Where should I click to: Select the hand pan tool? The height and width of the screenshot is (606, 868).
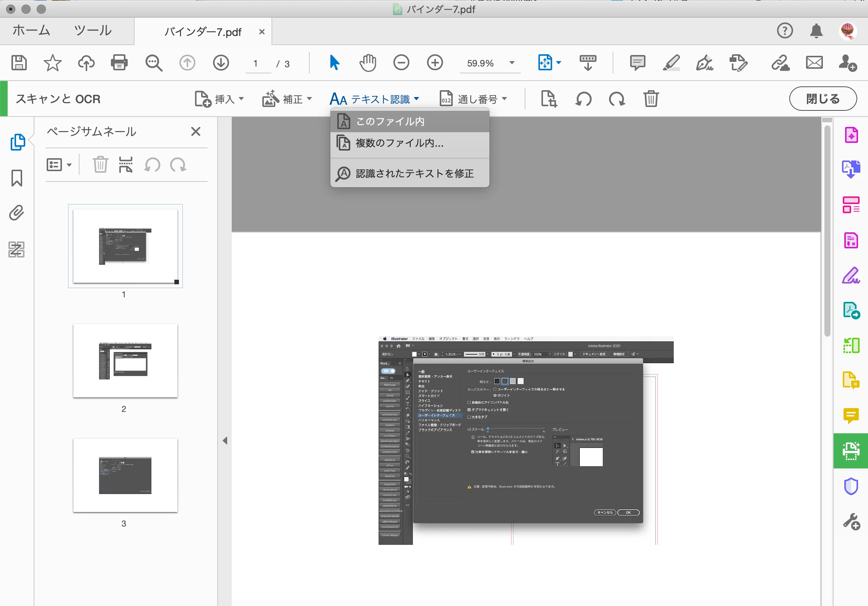pyautogui.click(x=368, y=63)
